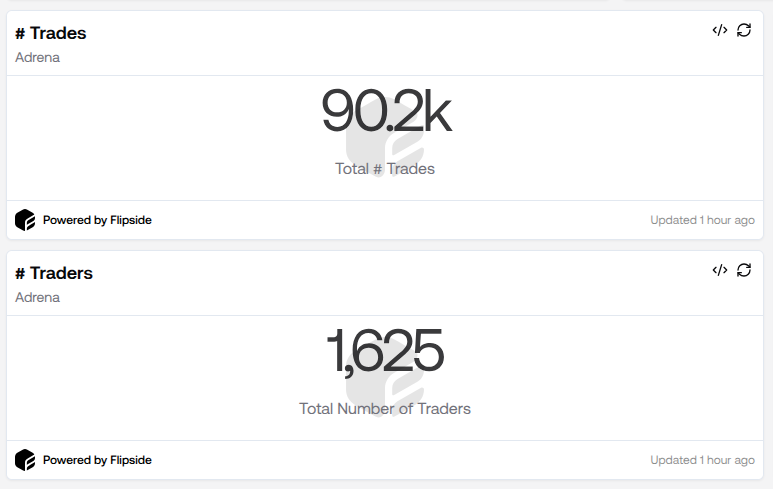Select the 1,625 total traders value
The image size is (773, 489).
(385, 351)
